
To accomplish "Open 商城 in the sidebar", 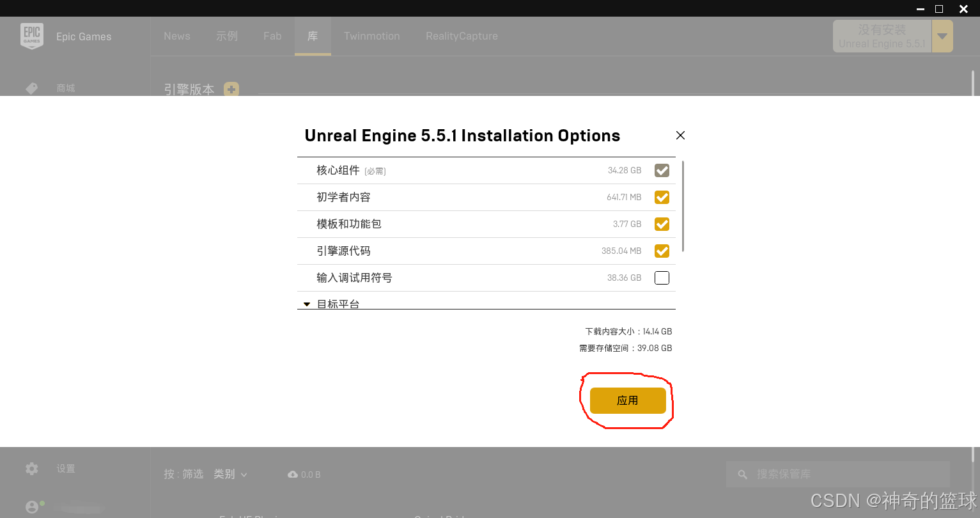I will [66, 88].
